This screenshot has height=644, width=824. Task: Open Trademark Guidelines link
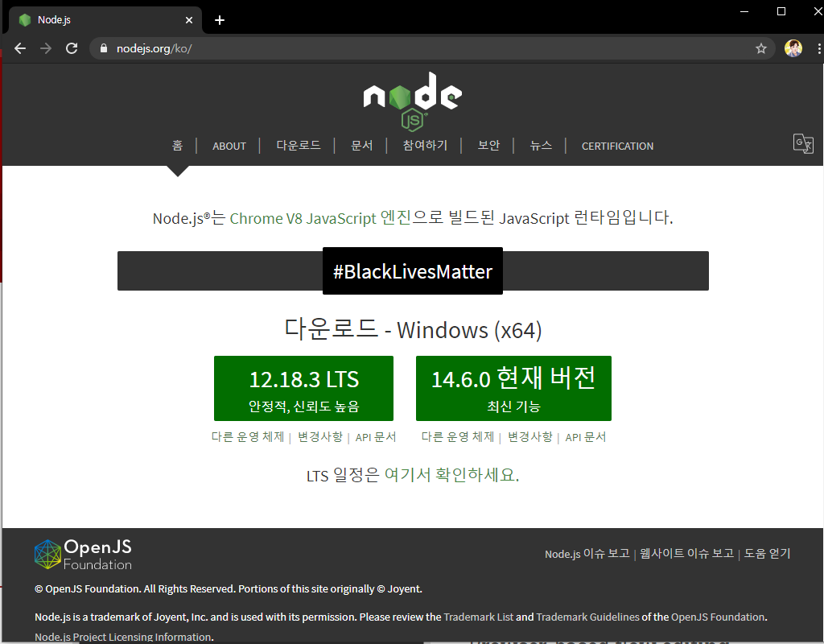tap(587, 617)
